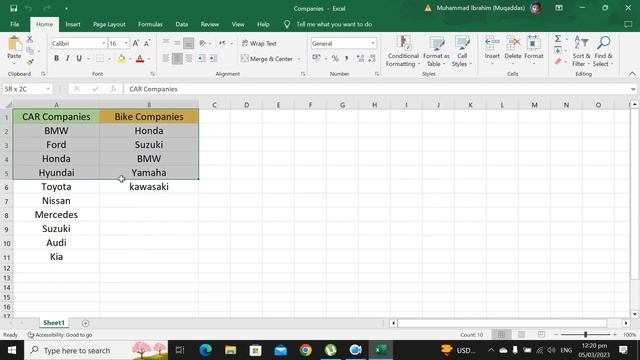Open Conditional Formatting dropdown
This screenshot has width=640, height=360.
(x=403, y=51)
